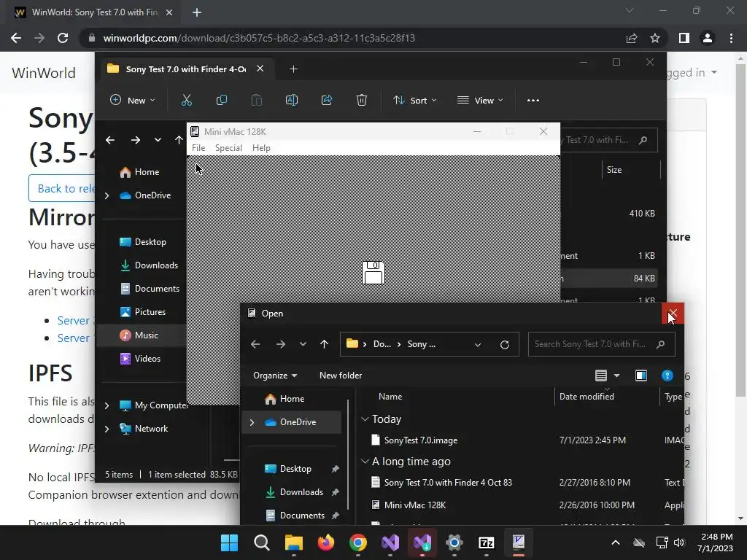The width and height of the screenshot is (747, 560).
Task: Collapse the A long time ago group
Action: [x=365, y=462]
